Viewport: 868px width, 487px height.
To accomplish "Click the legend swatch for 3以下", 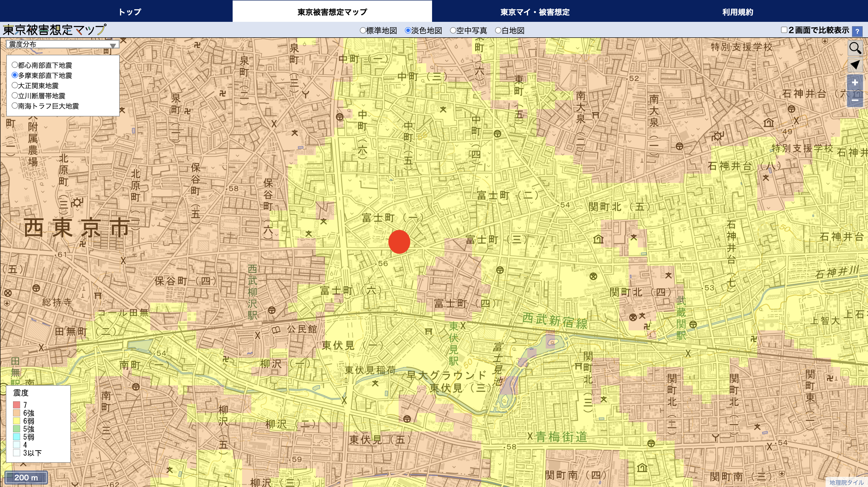I will (16, 453).
